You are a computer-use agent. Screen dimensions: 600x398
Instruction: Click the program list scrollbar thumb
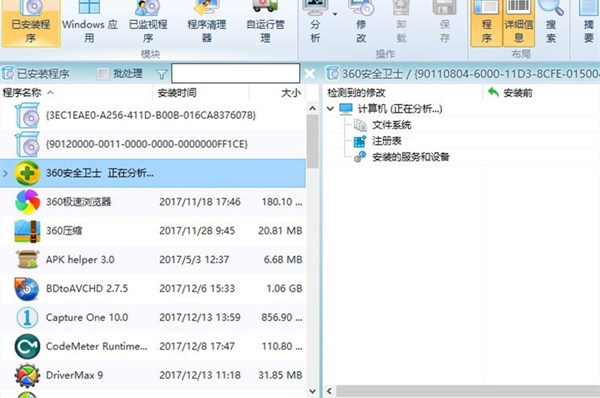click(x=312, y=142)
